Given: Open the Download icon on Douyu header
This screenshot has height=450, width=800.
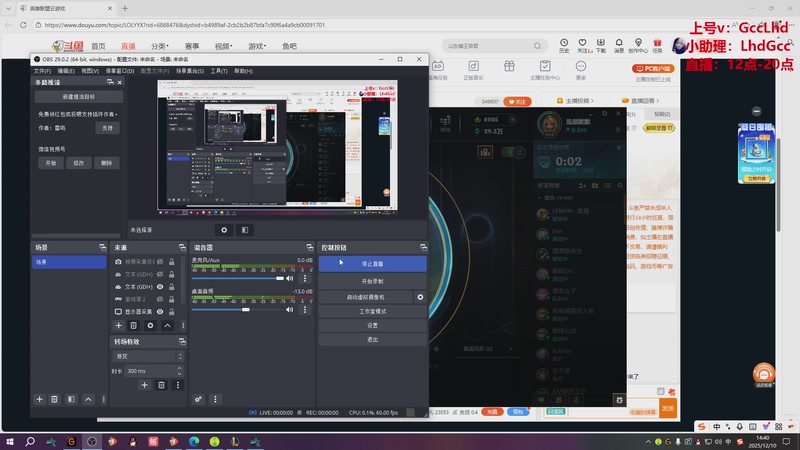Looking at the screenshot, I should 601,45.
